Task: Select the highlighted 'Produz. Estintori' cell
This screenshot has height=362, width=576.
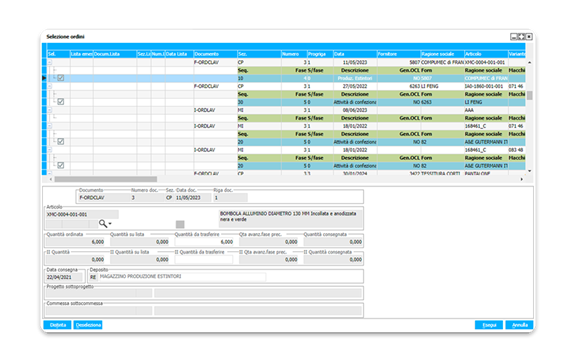Action: [355, 78]
